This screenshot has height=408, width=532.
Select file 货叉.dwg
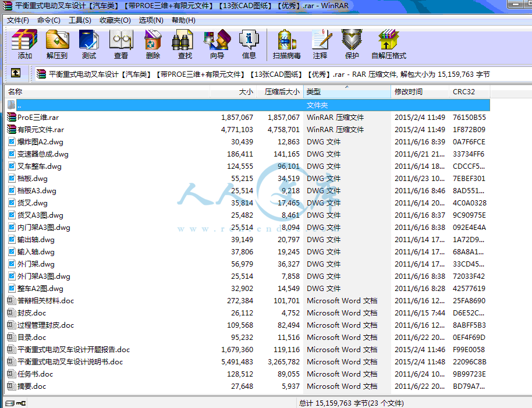coord(32,203)
